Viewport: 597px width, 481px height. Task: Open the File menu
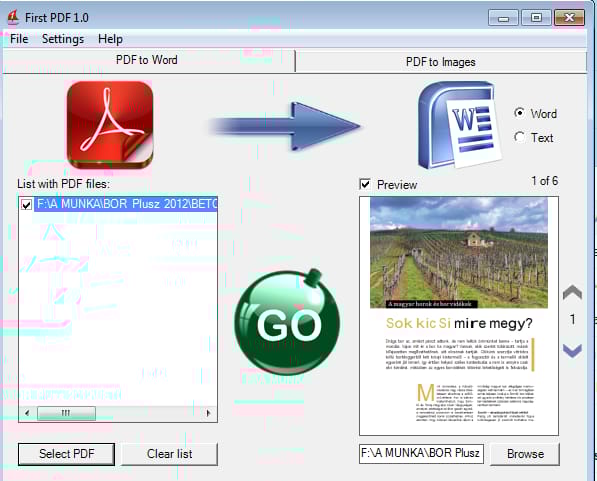click(x=19, y=39)
